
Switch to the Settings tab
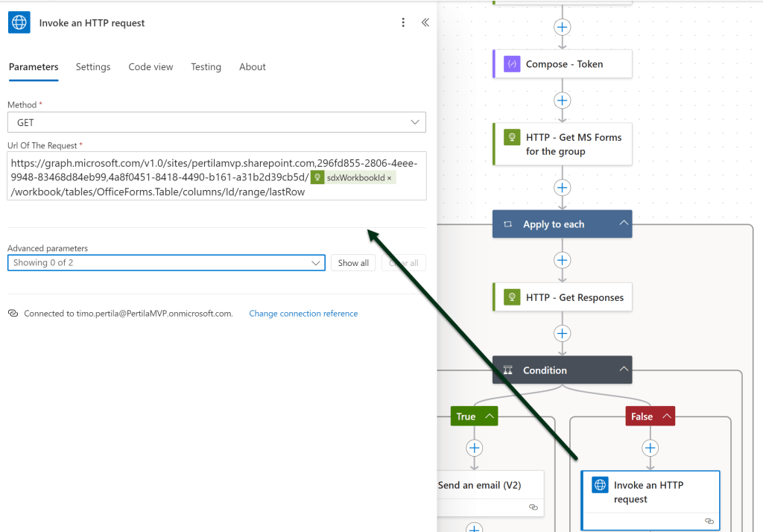93,67
